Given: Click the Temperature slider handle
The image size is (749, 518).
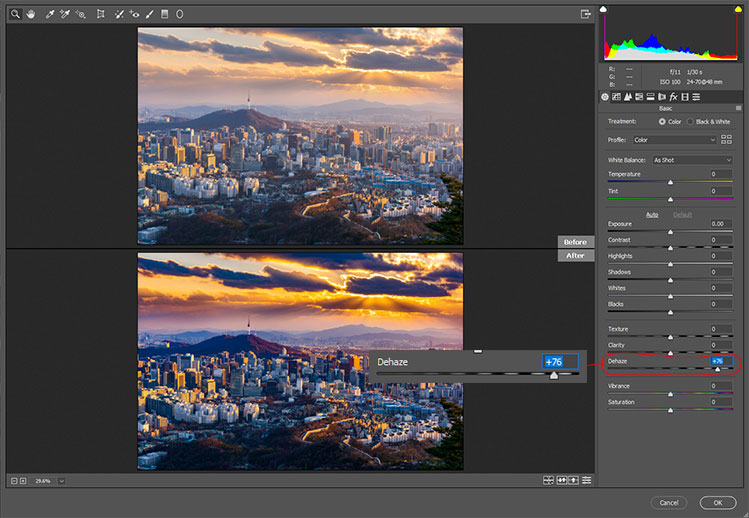Looking at the screenshot, I should (670, 183).
